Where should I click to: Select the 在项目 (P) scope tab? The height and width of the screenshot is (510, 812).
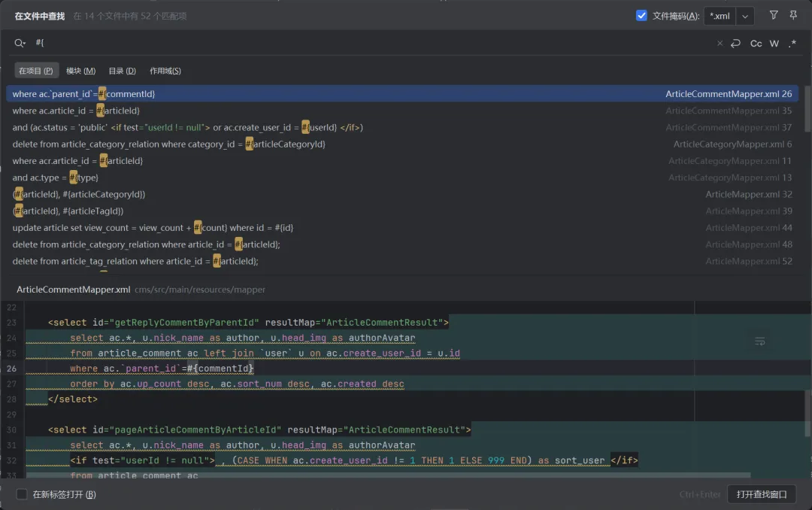pos(36,71)
